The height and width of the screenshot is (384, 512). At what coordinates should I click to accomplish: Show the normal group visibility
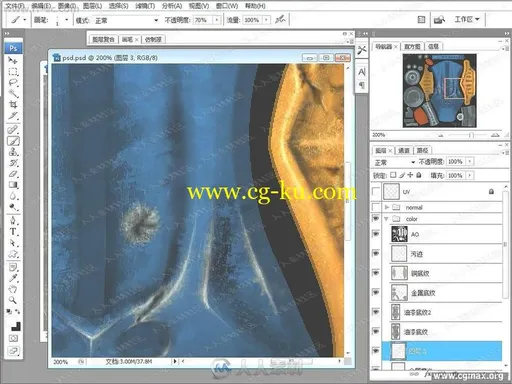click(376, 207)
